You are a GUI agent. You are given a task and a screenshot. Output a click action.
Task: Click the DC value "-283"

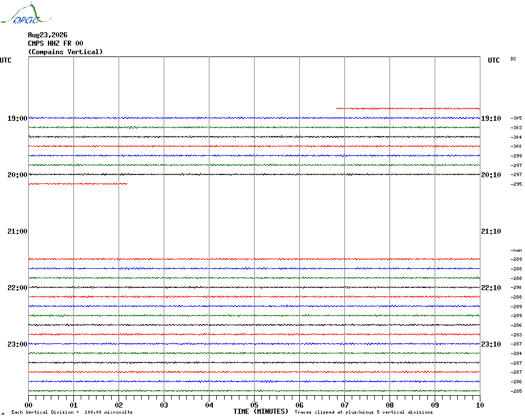coord(516,335)
